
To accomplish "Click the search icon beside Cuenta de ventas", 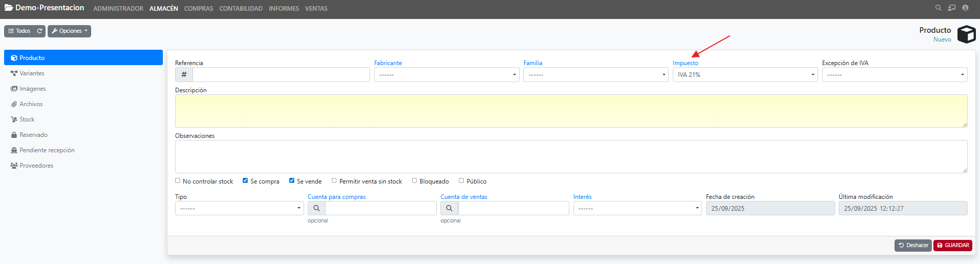I will pyautogui.click(x=449, y=208).
